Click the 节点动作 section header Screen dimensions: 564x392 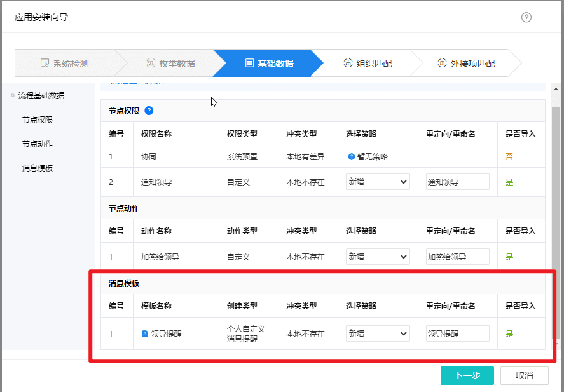click(x=124, y=208)
